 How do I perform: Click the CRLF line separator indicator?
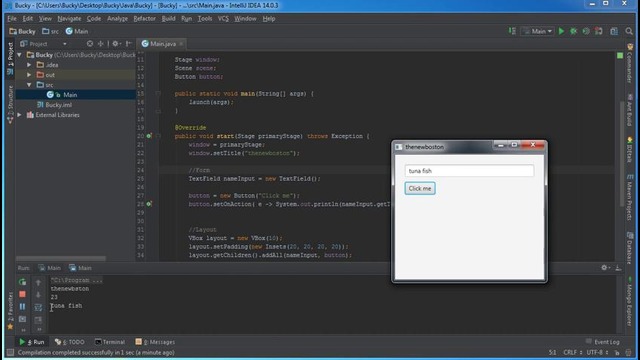[572, 352]
